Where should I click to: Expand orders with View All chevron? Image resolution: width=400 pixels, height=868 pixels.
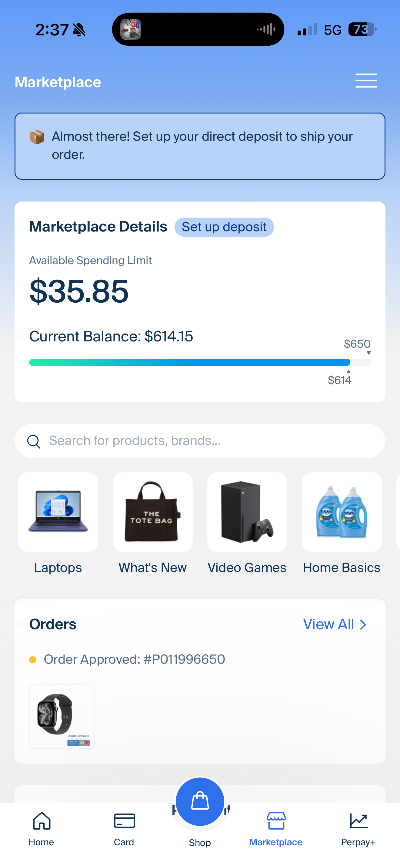click(x=363, y=624)
